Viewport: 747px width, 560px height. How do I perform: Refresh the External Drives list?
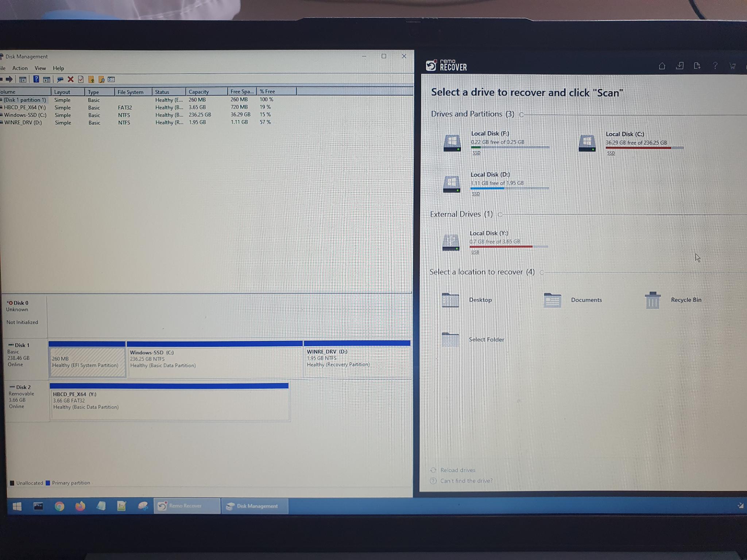(x=500, y=215)
